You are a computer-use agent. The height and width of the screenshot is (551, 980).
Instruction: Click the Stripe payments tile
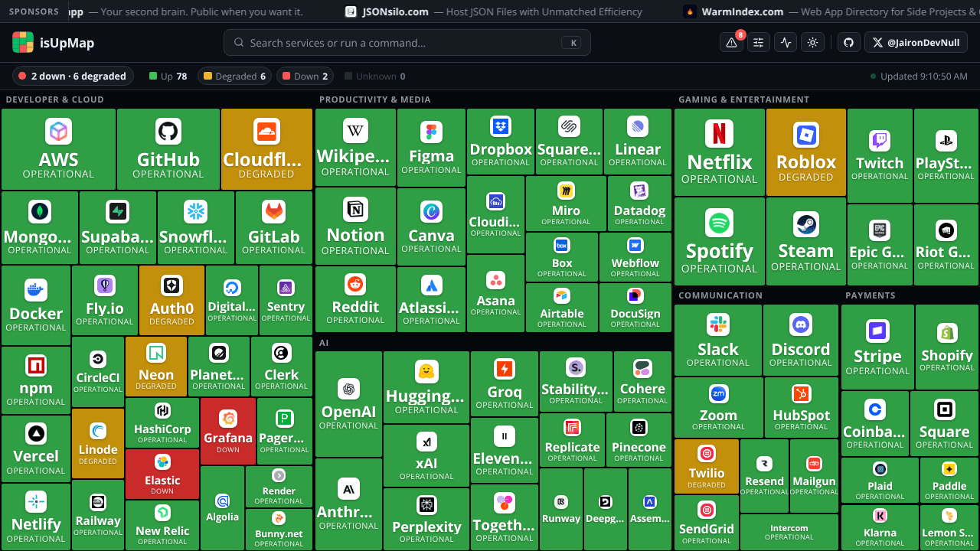tap(877, 347)
